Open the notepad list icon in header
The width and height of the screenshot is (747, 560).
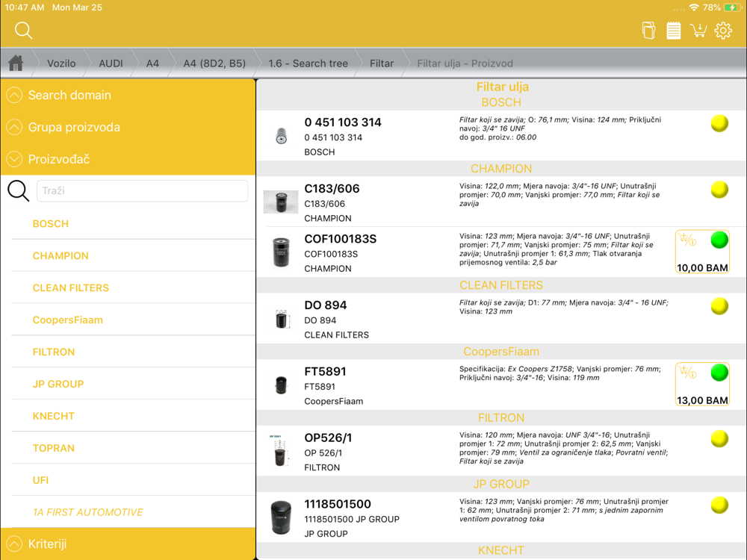pyautogui.click(x=673, y=31)
